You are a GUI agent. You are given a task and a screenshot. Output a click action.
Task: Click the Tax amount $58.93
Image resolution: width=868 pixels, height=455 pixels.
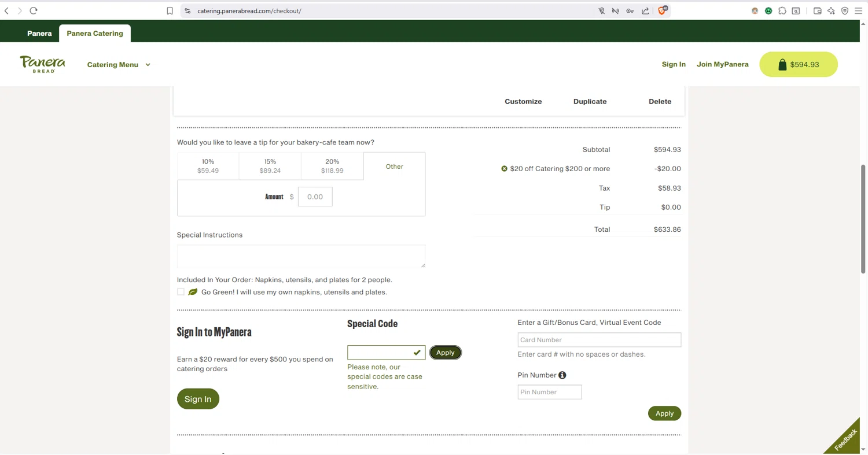(670, 188)
